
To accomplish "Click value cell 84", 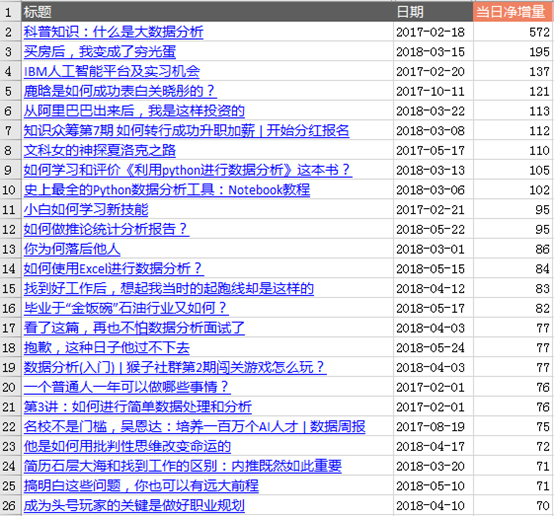I will point(513,269).
